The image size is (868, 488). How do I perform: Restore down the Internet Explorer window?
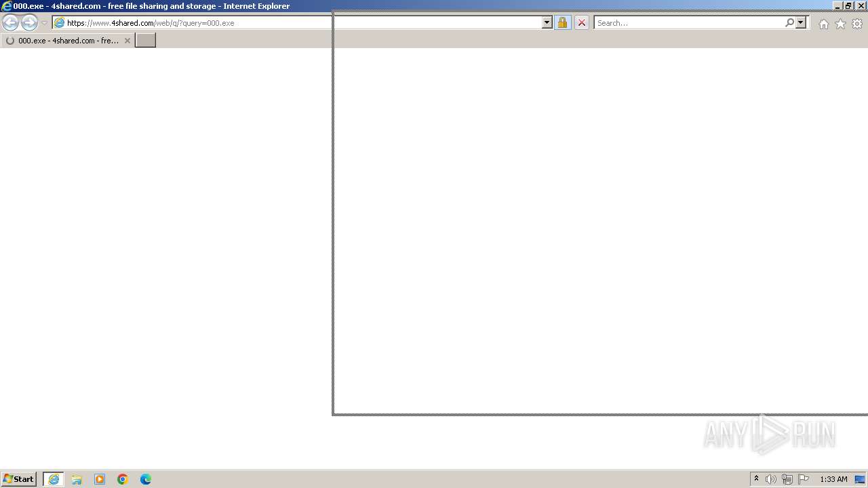pos(848,6)
